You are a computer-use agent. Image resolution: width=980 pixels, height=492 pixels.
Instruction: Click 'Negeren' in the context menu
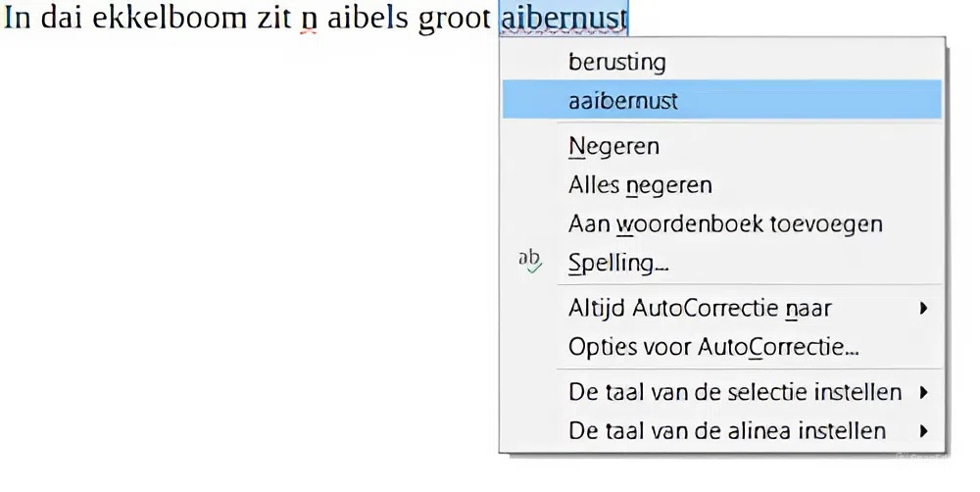point(613,147)
